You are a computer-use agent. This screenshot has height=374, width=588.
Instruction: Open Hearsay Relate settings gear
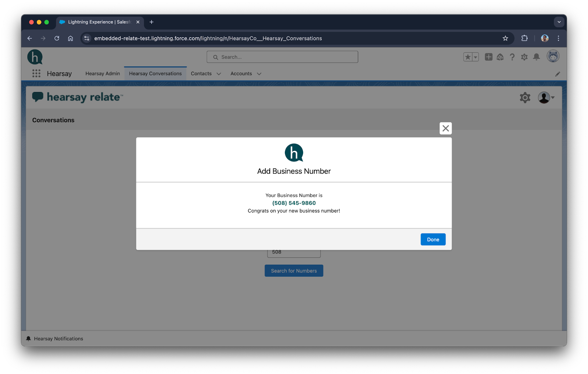tap(525, 97)
